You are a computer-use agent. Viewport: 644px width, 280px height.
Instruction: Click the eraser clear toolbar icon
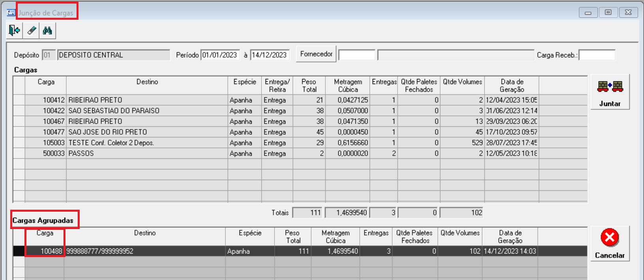point(31,30)
